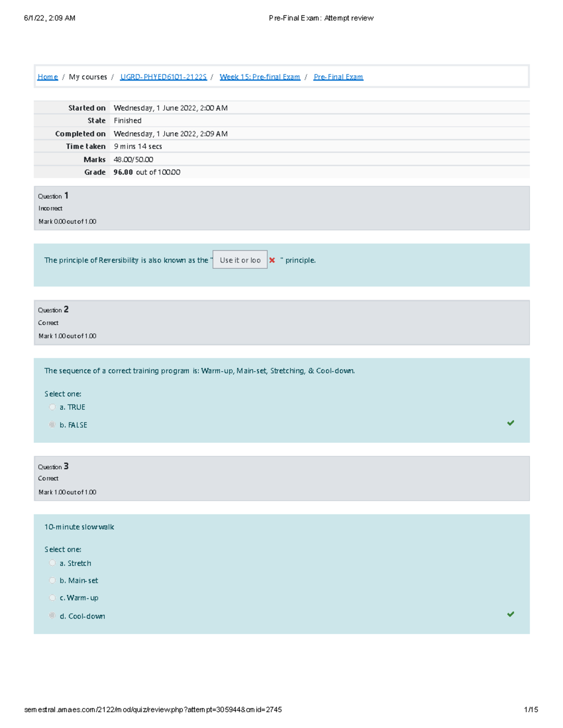The height and width of the screenshot is (728, 563).
Task: Open the Week 15: Pre-final Exam link
Action: point(260,76)
